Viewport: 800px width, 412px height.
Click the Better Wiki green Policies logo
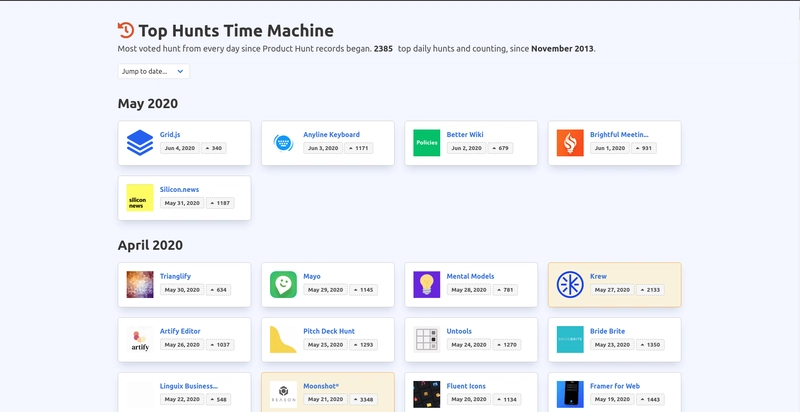[x=427, y=143]
